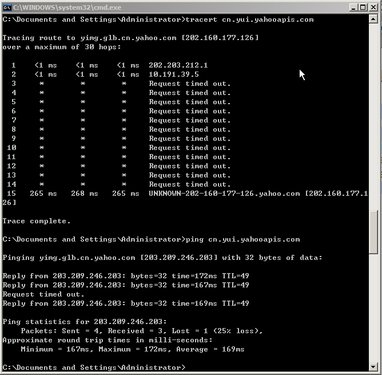Minimize the cmd.exe window
This screenshot has height=375, width=382.
tap(354, 7)
